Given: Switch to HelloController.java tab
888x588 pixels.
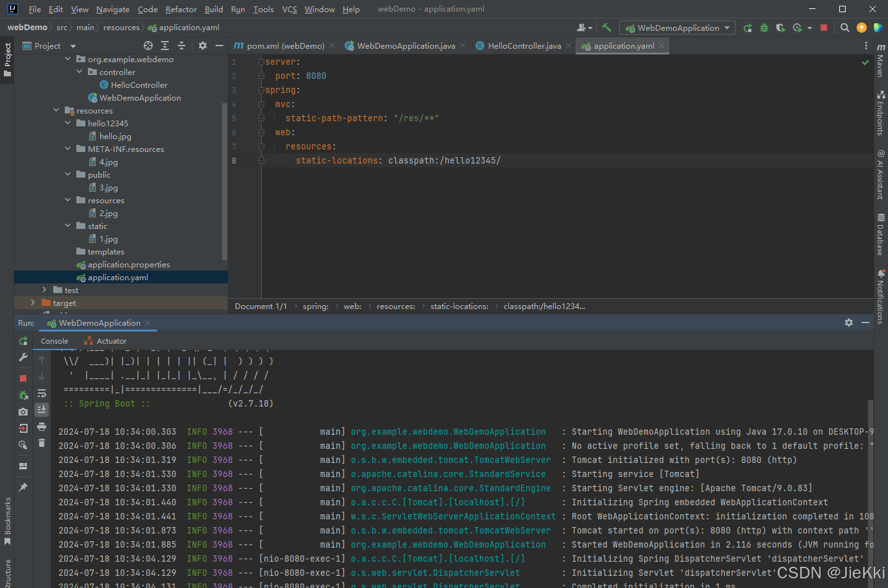Looking at the screenshot, I should pos(524,46).
